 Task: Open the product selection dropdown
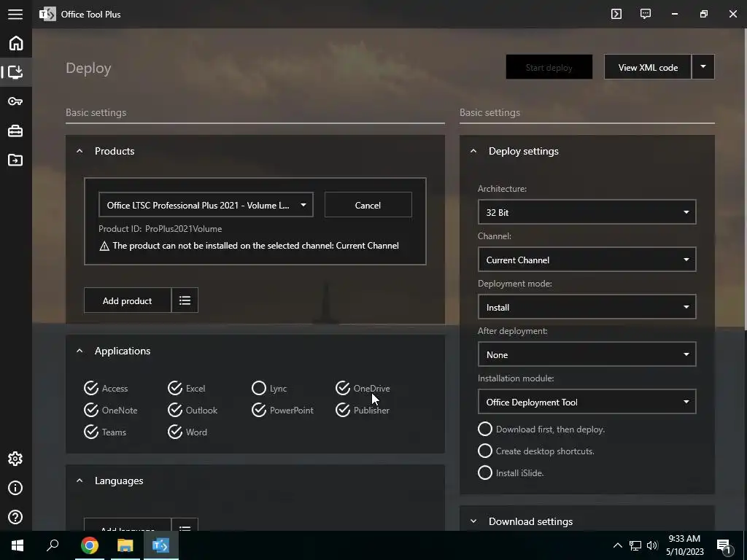click(x=206, y=205)
